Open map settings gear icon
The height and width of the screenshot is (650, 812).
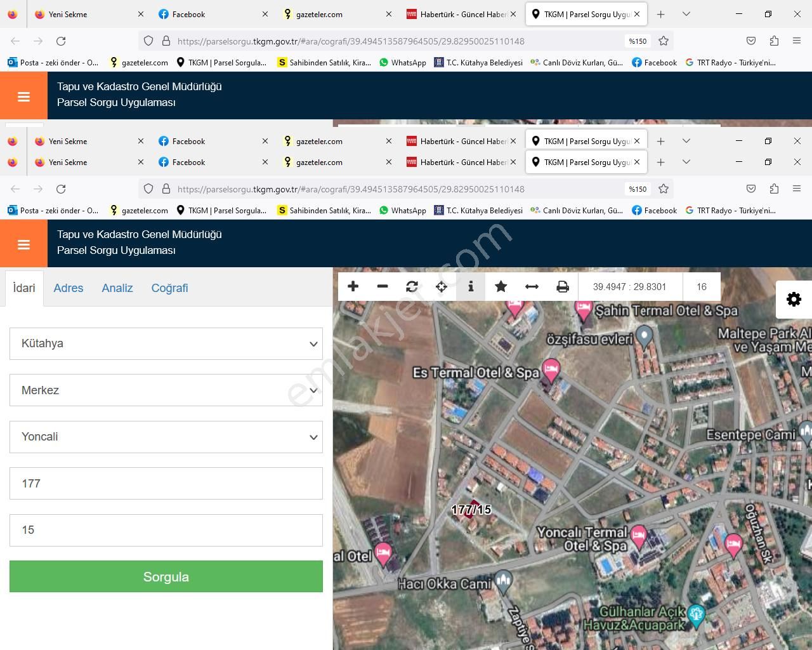tap(794, 299)
